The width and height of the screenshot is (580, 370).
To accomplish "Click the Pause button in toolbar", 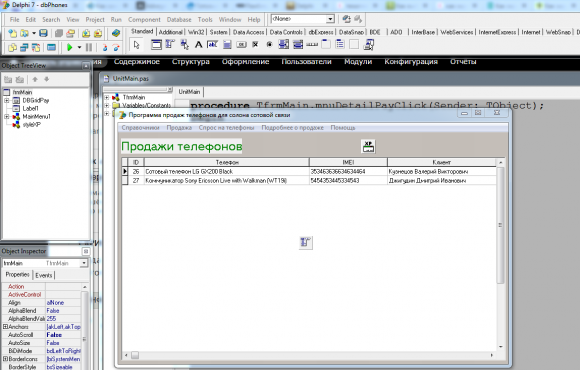I will click(x=89, y=47).
